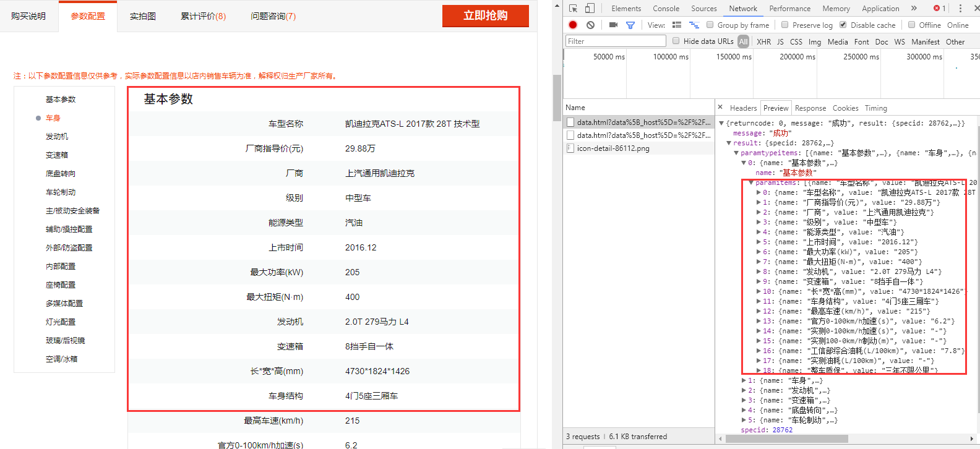Stop recording network log (red dot)
Image resolution: width=980 pixels, height=449 pixels.
pos(573,25)
